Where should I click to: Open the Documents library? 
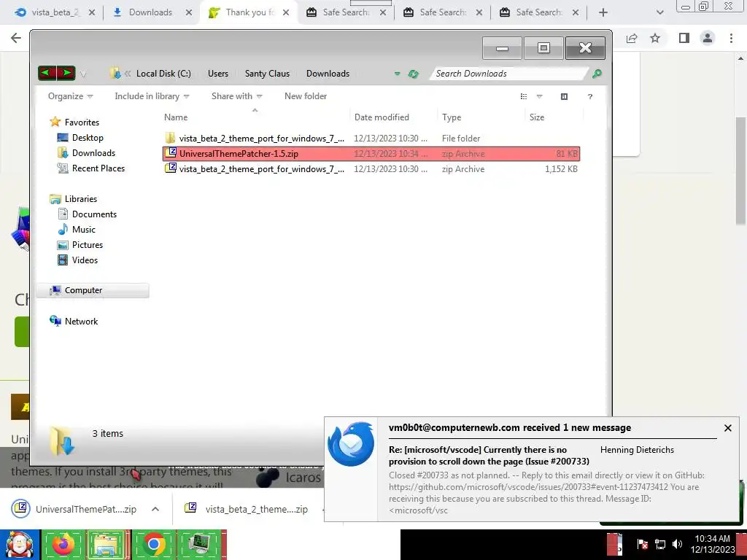pyautogui.click(x=94, y=214)
